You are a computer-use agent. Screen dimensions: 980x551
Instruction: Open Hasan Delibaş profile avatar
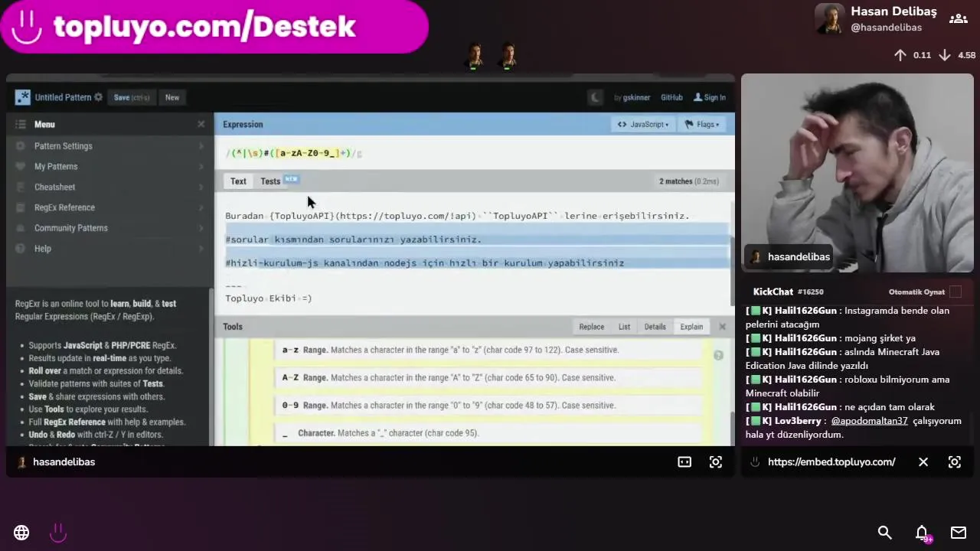[830, 19]
